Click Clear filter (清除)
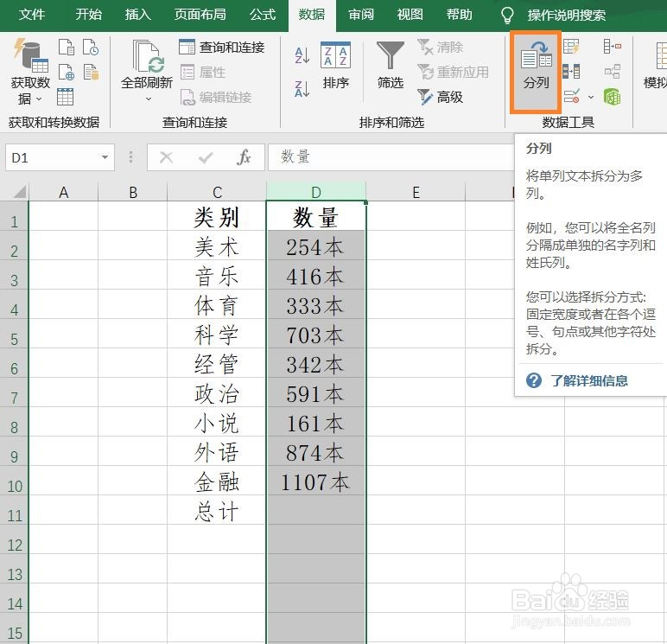 (x=440, y=47)
